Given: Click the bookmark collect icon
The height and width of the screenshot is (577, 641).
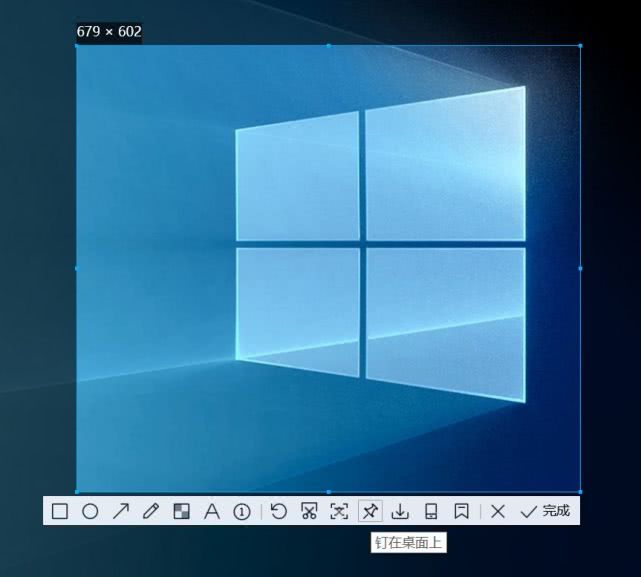Looking at the screenshot, I should pos(462,511).
